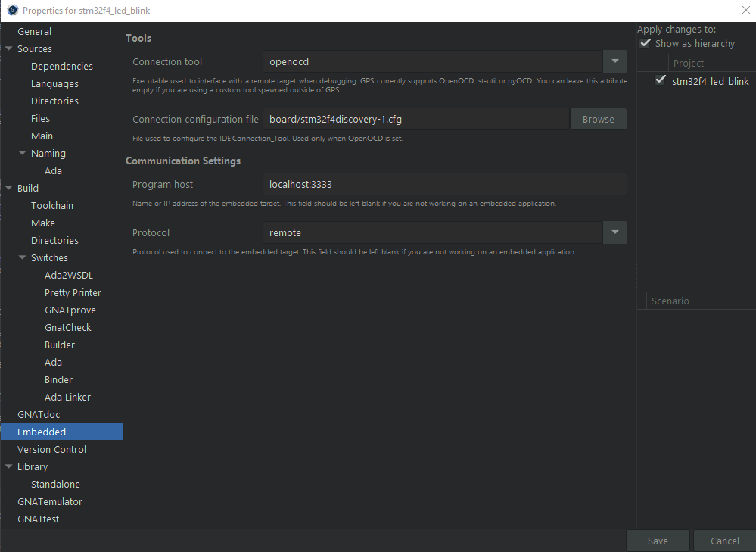This screenshot has width=756, height=552.
Task: Collapse the Naming tree node
Action: coord(22,154)
